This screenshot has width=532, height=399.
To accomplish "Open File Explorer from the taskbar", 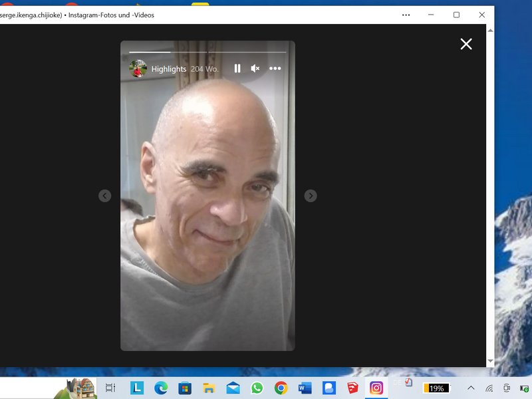I will tap(209, 388).
